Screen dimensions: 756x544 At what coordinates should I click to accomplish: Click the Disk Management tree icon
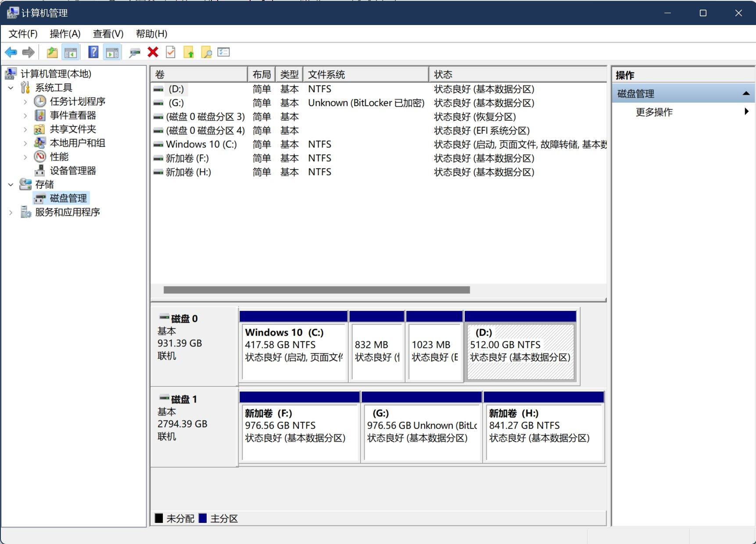pos(40,198)
